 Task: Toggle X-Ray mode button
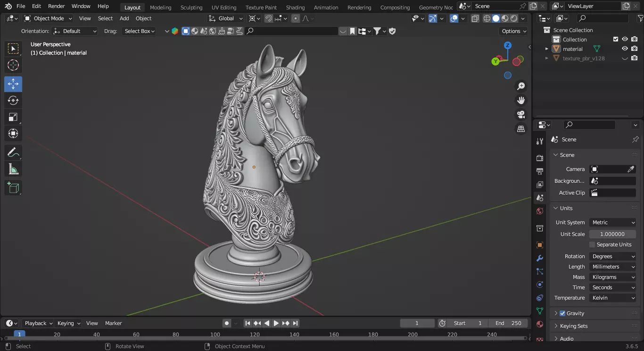point(475,18)
